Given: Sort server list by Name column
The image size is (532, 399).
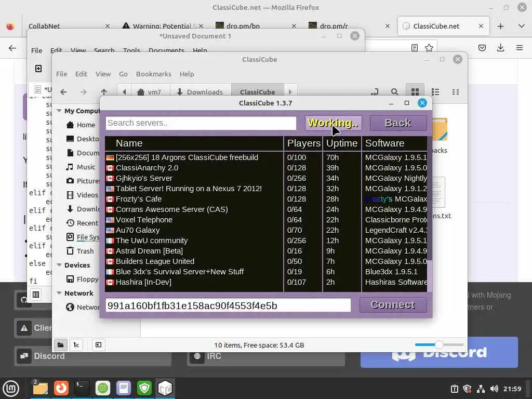Looking at the screenshot, I should [x=194, y=143].
